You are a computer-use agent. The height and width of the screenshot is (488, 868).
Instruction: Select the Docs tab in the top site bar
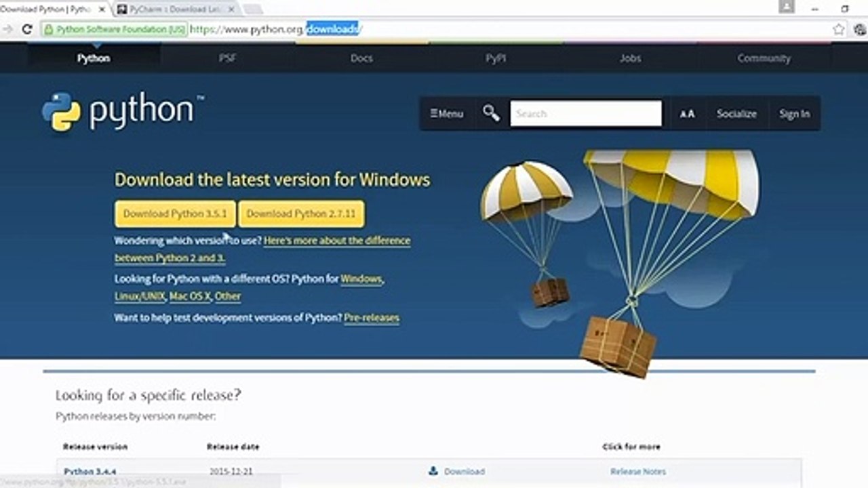(x=361, y=58)
